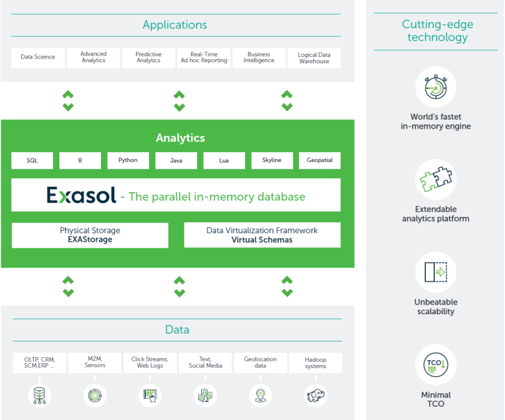The height and width of the screenshot is (420, 505).
Task: Click the Lua box
Action: (x=224, y=161)
